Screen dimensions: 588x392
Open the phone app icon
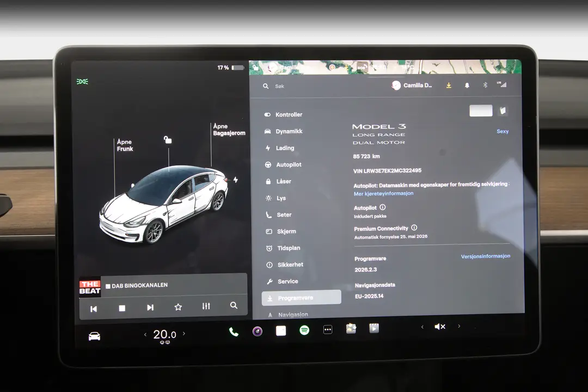[234, 332]
